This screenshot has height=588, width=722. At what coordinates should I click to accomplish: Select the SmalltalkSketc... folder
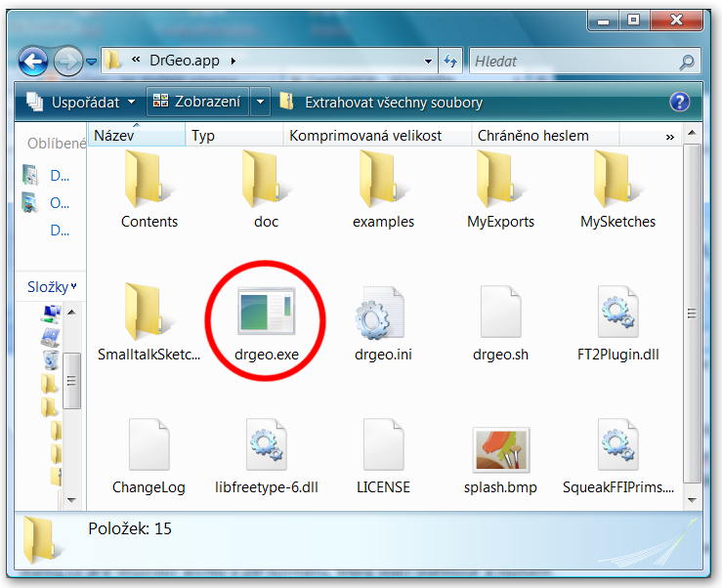coord(149,322)
